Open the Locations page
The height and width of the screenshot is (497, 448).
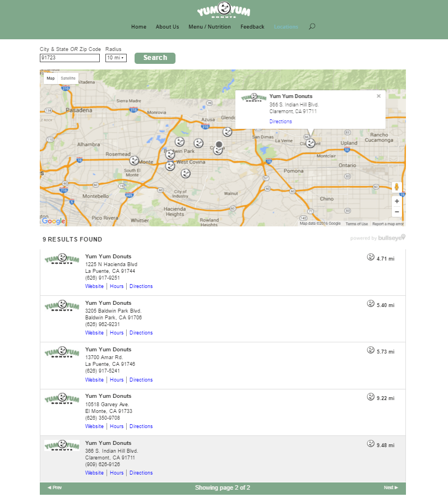[286, 27]
